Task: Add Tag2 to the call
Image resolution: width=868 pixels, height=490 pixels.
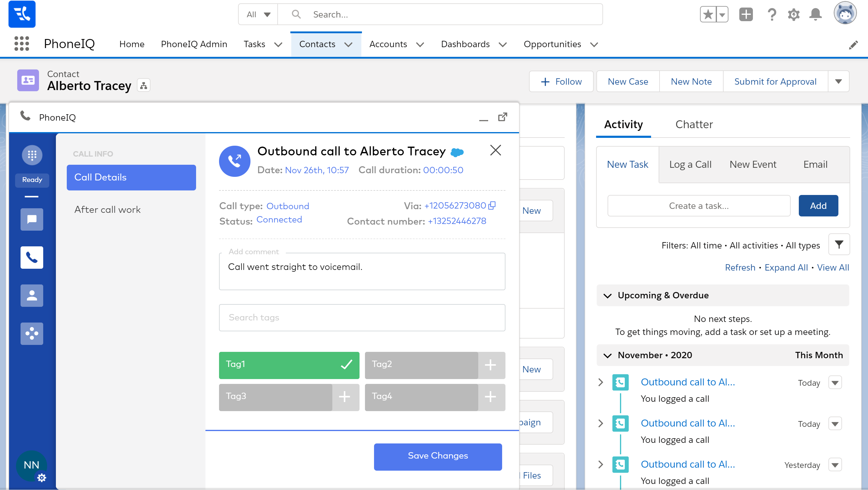Action: click(490, 365)
